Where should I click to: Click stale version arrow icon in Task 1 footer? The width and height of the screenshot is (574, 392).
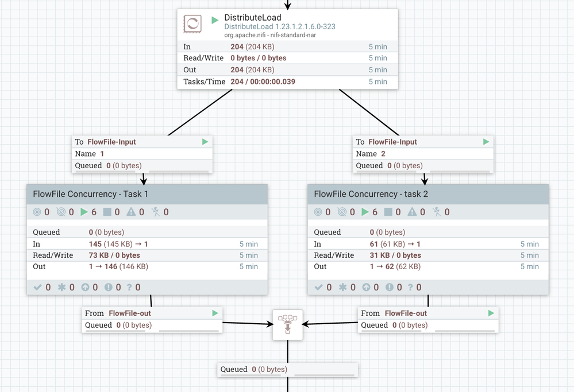(x=85, y=288)
